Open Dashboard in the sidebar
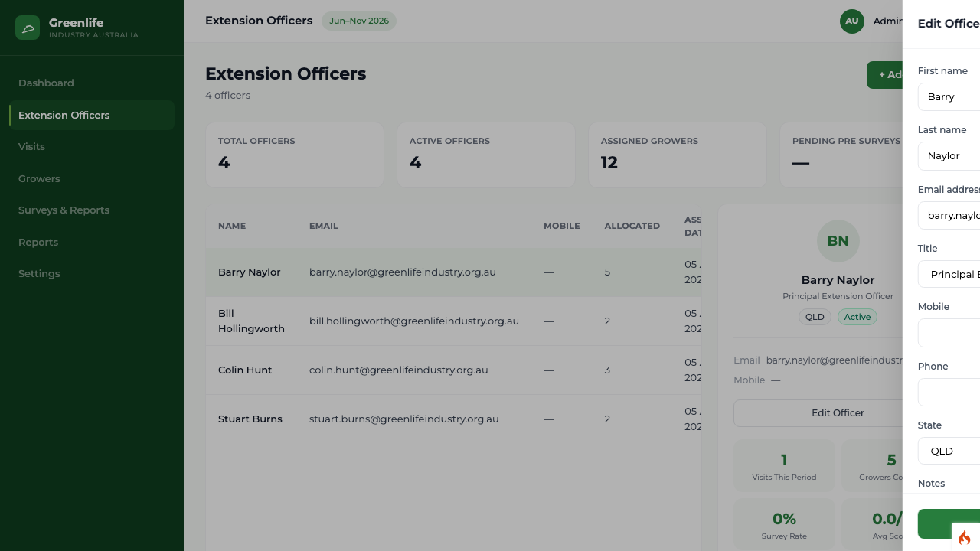This screenshot has width=980, height=551. (x=92, y=83)
